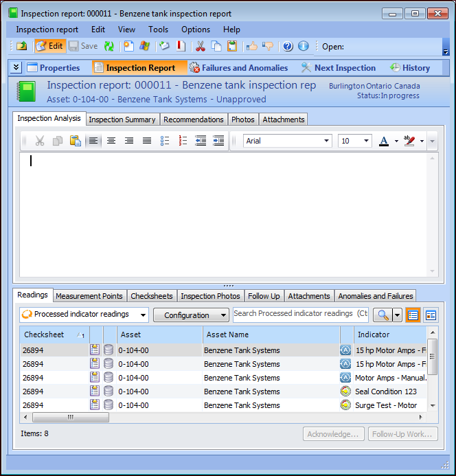456x476 pixels.
Task: Apply text highlight color marker
Action: (409, 141)
